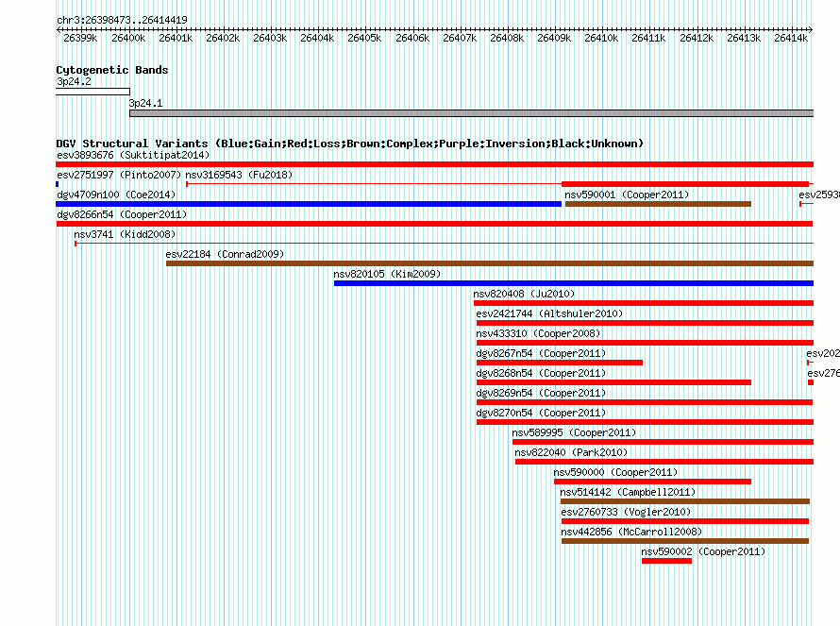The height and width of the screenshot is (626, 840).
Task: Open nsv589995 (Cooper2011) variant label
Action: tap(574, 432)
